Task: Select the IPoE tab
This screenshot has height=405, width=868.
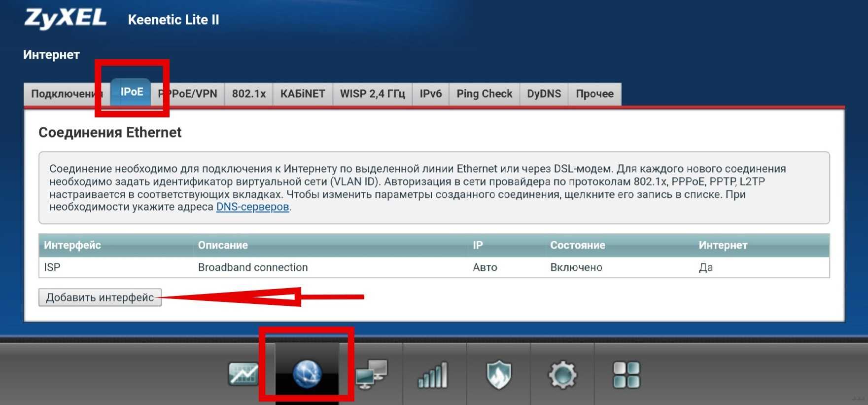Action: coord(132,92)
